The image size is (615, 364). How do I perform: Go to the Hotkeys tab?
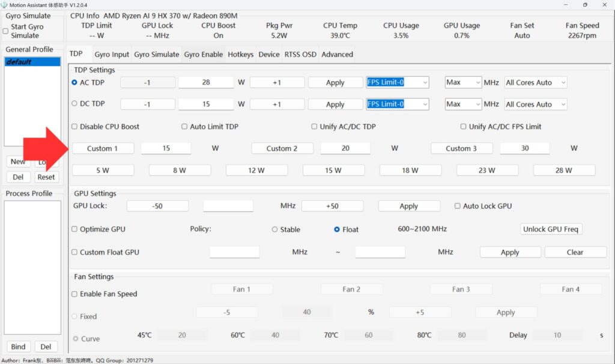point(240,54)
